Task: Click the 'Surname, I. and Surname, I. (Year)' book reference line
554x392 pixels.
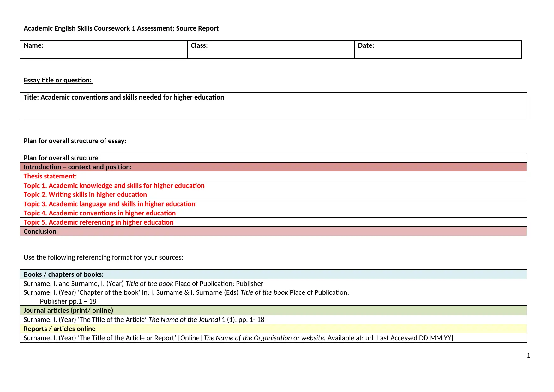Action: click(x=143, y=284)
